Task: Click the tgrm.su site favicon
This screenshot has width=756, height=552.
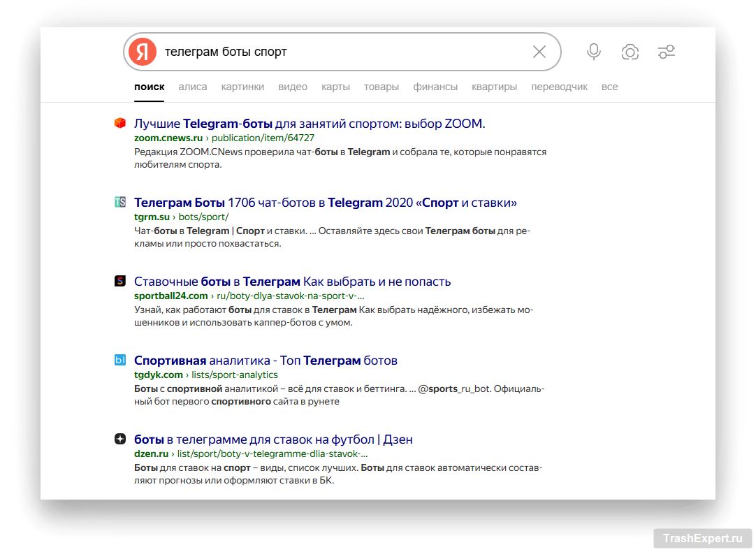Action: 120,203
